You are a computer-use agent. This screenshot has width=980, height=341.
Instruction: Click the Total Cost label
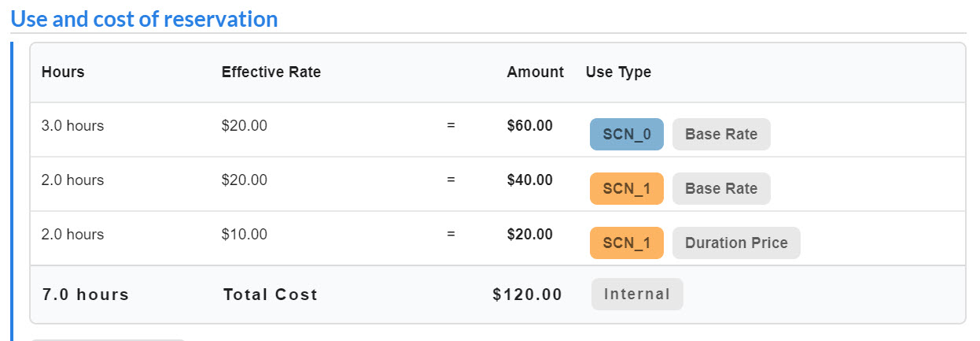coord(271,295)
